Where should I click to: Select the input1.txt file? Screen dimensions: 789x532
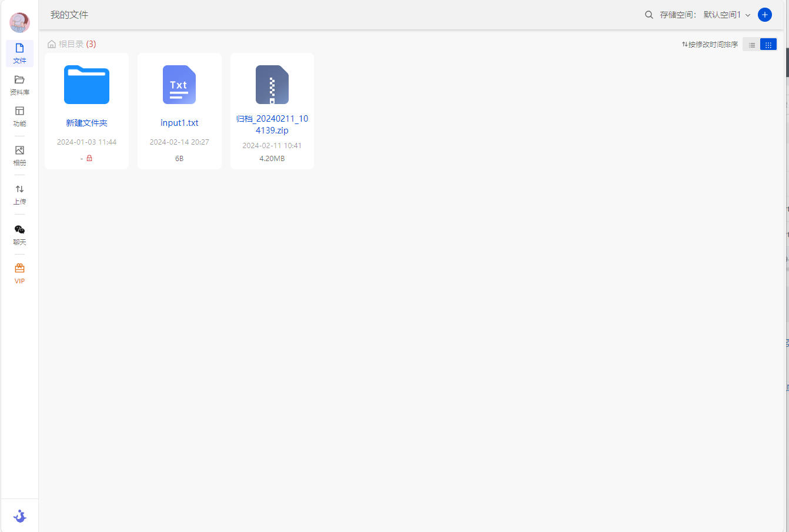[x=179, y=85]
